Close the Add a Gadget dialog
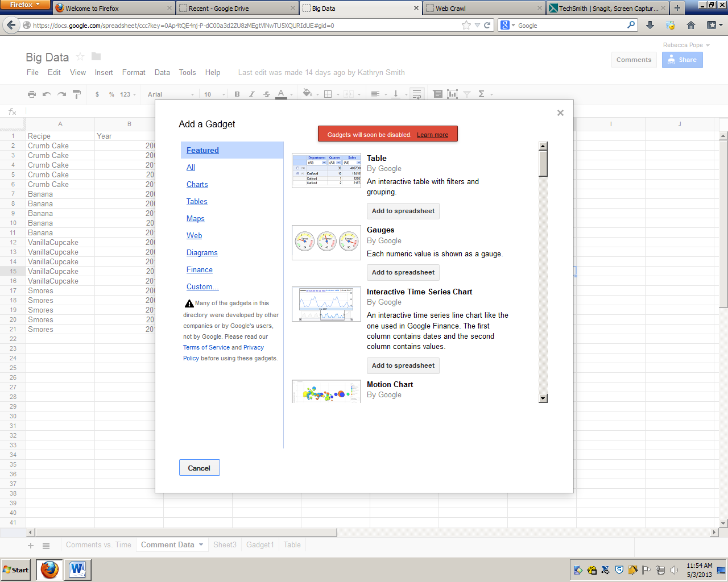Image resolution: width=728 pixels, height=582 pixels. coord(560,113)
